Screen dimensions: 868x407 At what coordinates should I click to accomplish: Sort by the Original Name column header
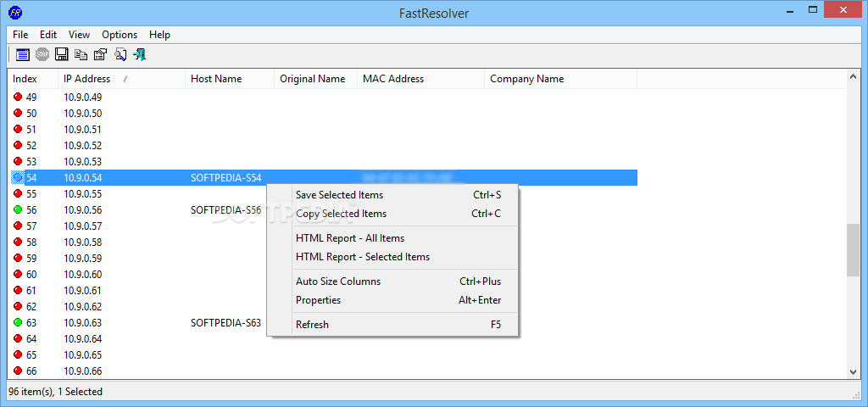(315, 79)
